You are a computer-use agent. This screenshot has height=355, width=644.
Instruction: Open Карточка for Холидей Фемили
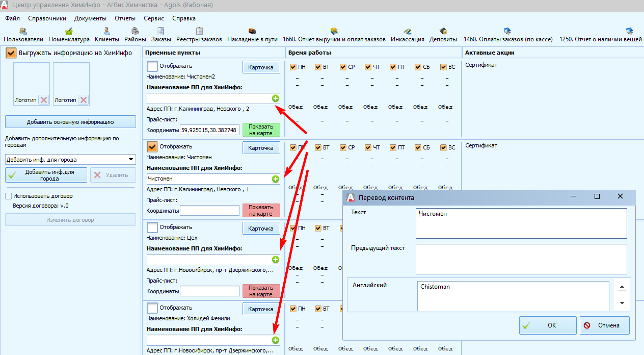click(x=261, y=309)
